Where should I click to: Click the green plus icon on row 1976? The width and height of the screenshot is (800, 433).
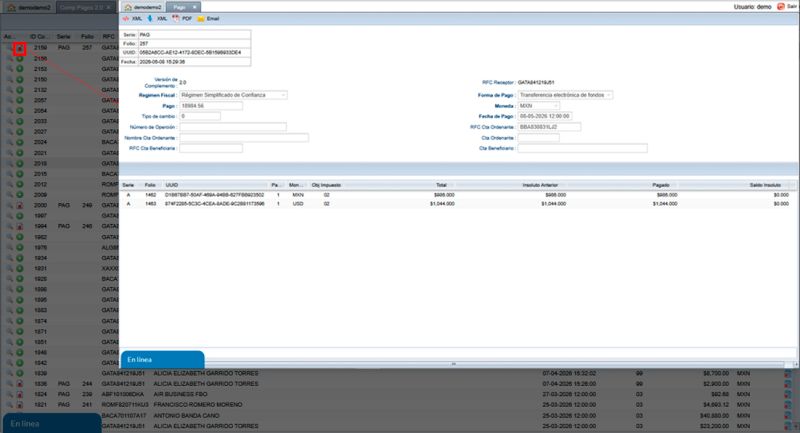point(20,247)
